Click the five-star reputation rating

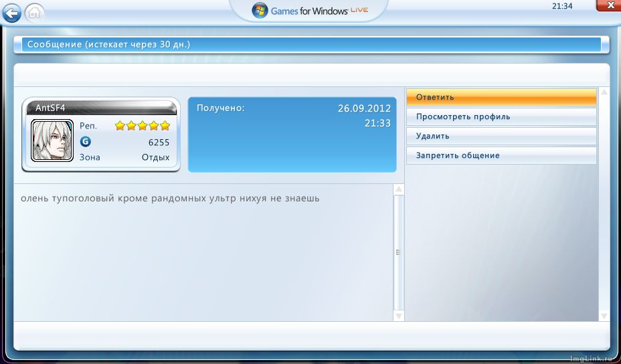click(143, 126)
